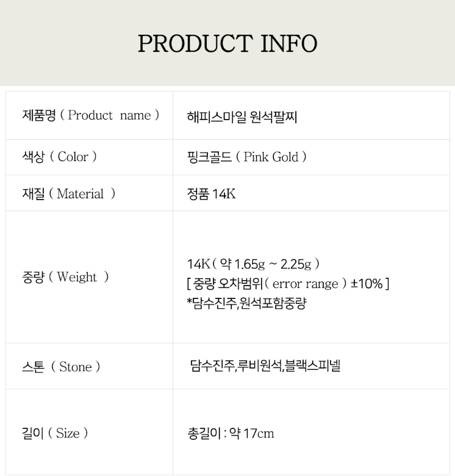This screenshot has width=455, height=476.
Task: Select the 제품명 (Product name) label
Action: pyautogui.click(x=90, y=115)
